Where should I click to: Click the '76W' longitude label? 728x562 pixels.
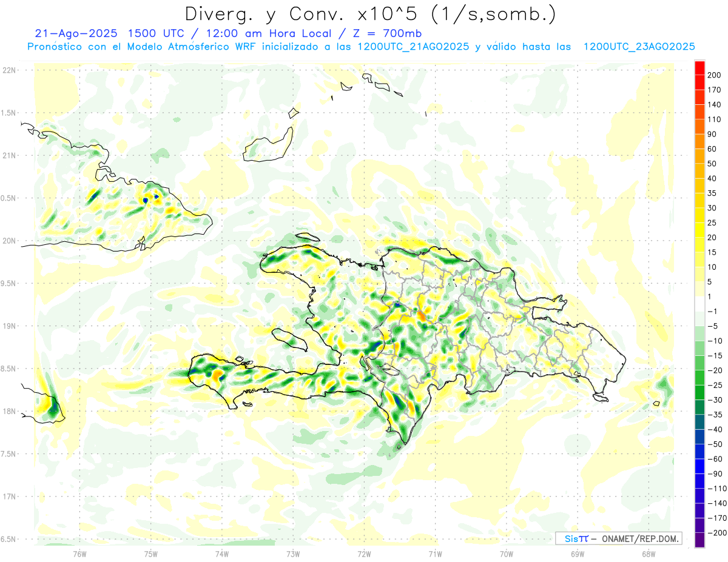click(x=79, y=554)
